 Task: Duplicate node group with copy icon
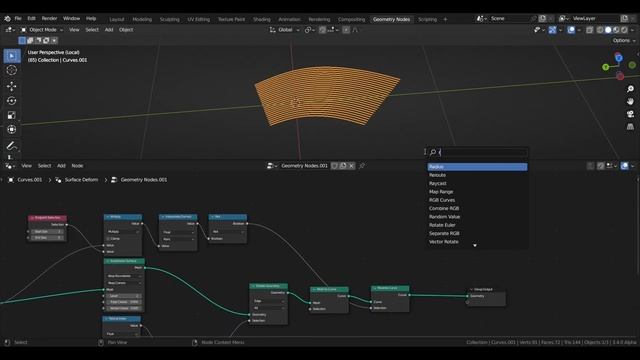click(343, 166)
